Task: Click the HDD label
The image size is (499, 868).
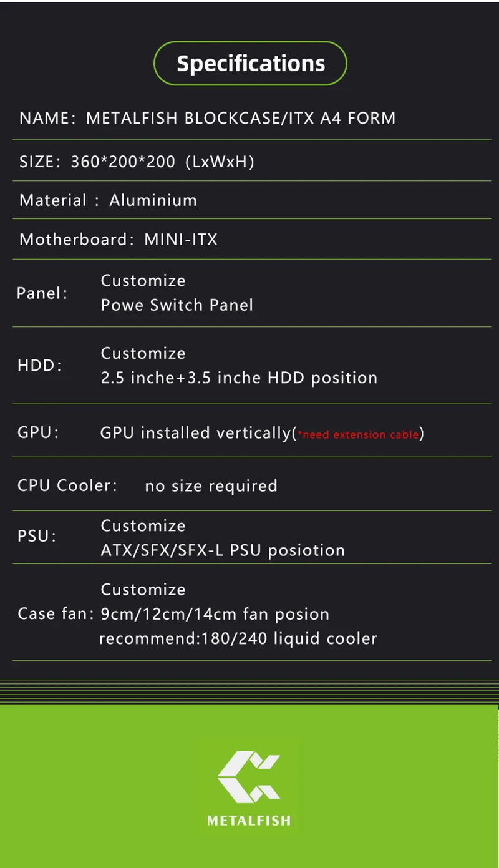Action: (x=40, y=366)
